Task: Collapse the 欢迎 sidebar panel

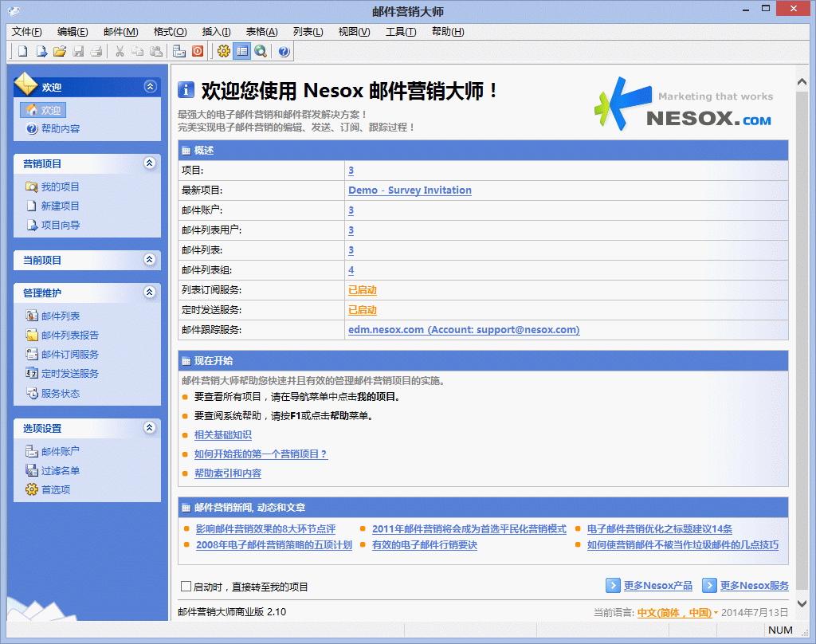Action: click(x=151, y=86)
